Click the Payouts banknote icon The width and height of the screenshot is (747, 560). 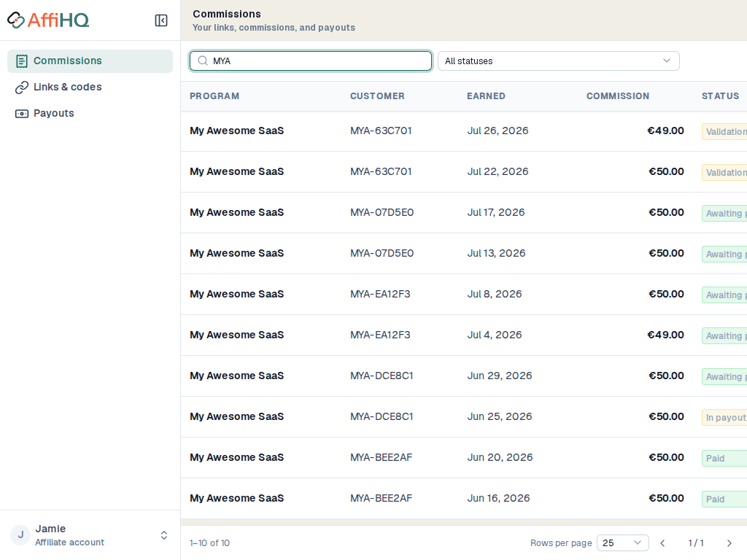click(x=21, y=113)
